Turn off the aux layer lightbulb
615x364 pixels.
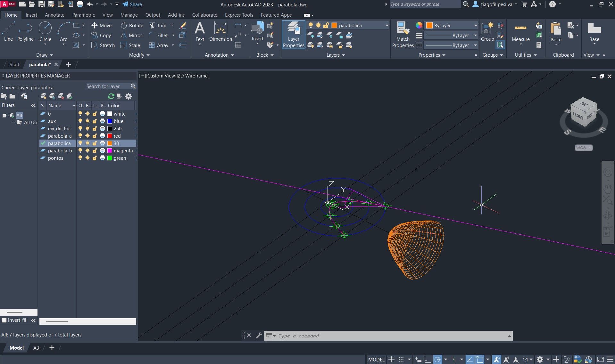pyautogui.click(x=80, y=121)
